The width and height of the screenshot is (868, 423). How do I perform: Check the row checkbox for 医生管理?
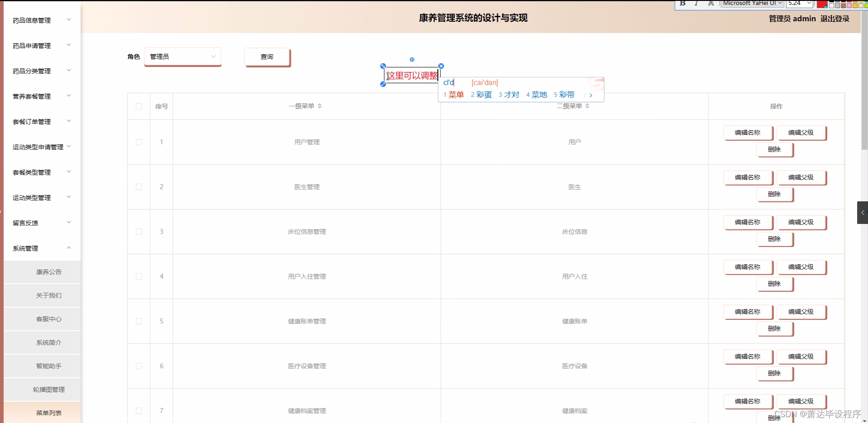(139, 187)
